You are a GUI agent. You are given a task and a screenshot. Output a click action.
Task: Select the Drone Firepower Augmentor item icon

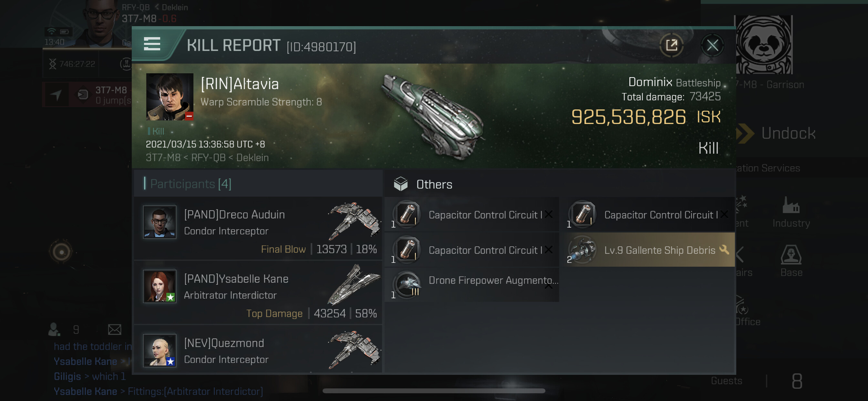pos(407,284)
